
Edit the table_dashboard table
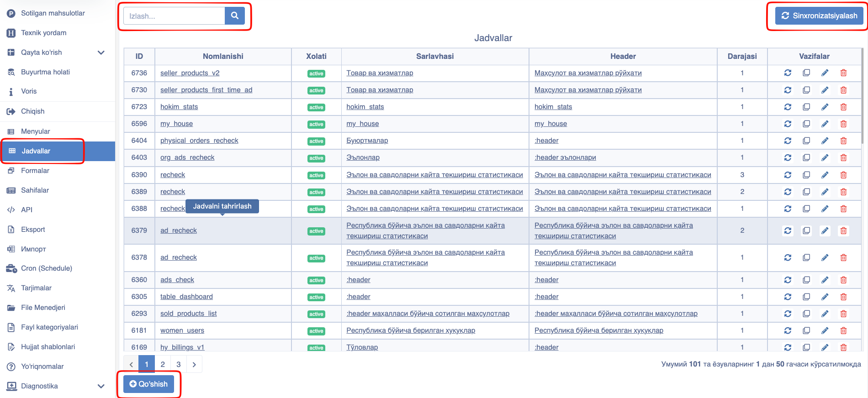825,297
